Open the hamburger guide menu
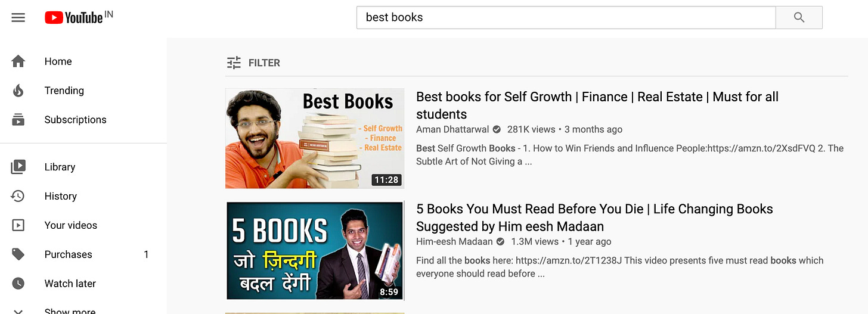 click(18, 18)
